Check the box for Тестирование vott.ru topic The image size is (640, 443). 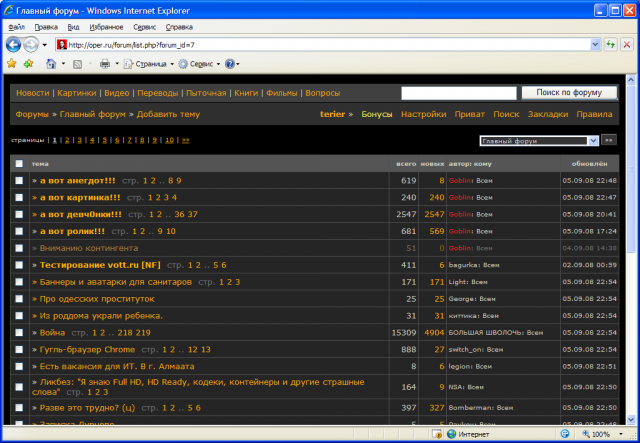19,265
